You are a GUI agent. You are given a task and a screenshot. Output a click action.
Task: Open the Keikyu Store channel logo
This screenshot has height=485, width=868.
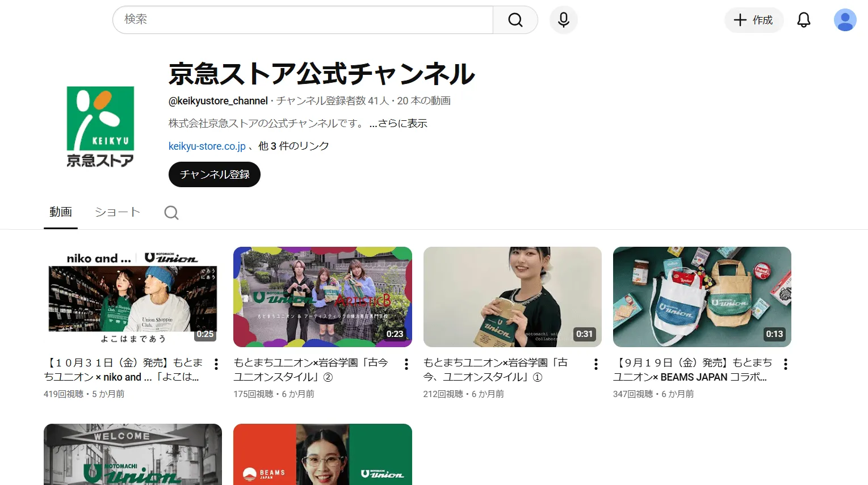[100, 126]
